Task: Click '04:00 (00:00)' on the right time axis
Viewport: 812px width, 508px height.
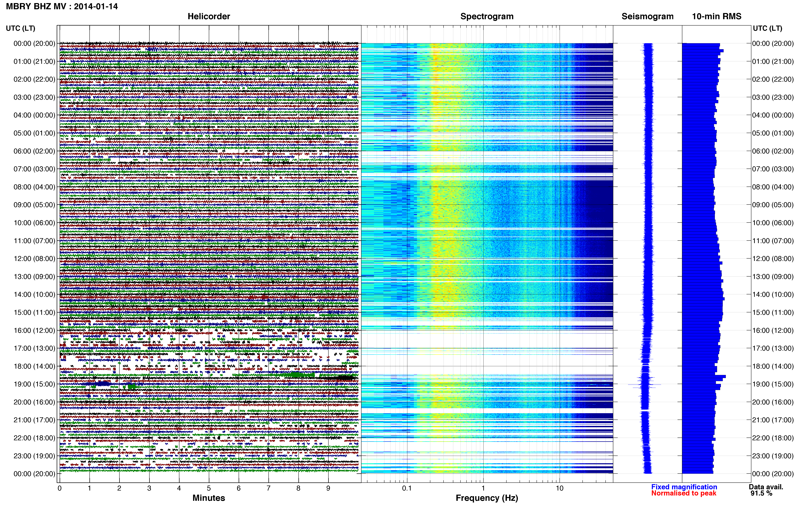Action: pos(773,115)
